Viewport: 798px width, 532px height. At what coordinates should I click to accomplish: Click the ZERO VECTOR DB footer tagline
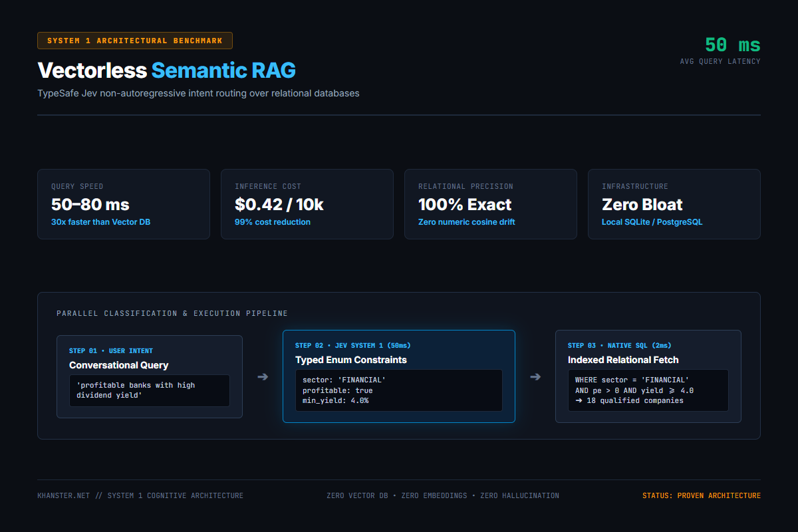443,495
